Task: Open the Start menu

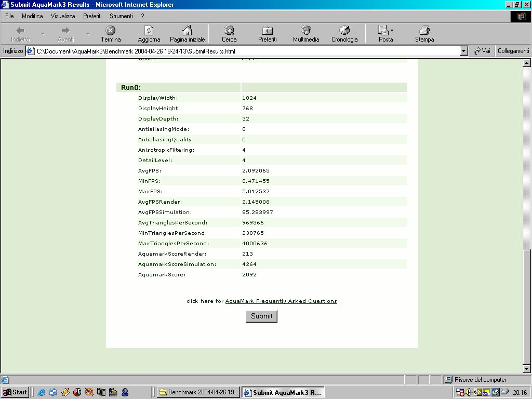Action: point(15,392)
